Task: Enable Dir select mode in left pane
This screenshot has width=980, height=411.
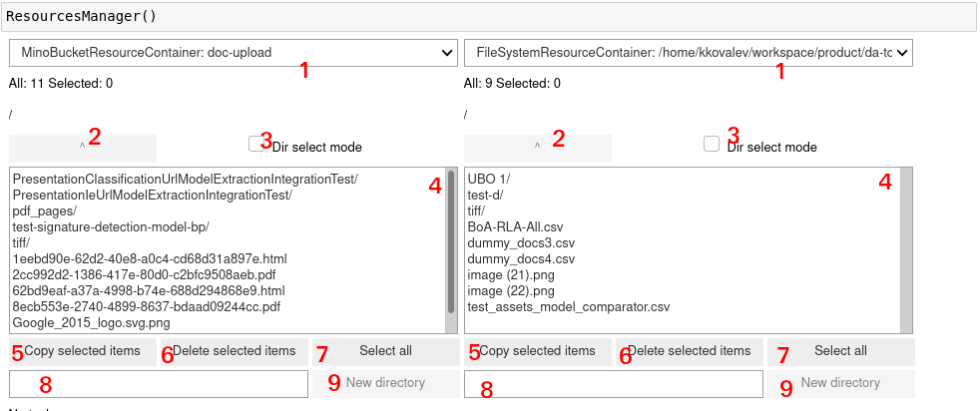Action: (256, 145)
